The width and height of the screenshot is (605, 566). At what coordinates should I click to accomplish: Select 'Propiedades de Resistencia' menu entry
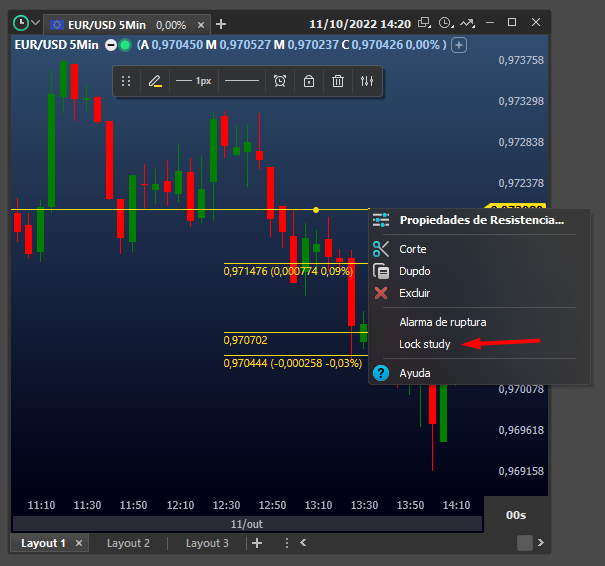point(481,220)
